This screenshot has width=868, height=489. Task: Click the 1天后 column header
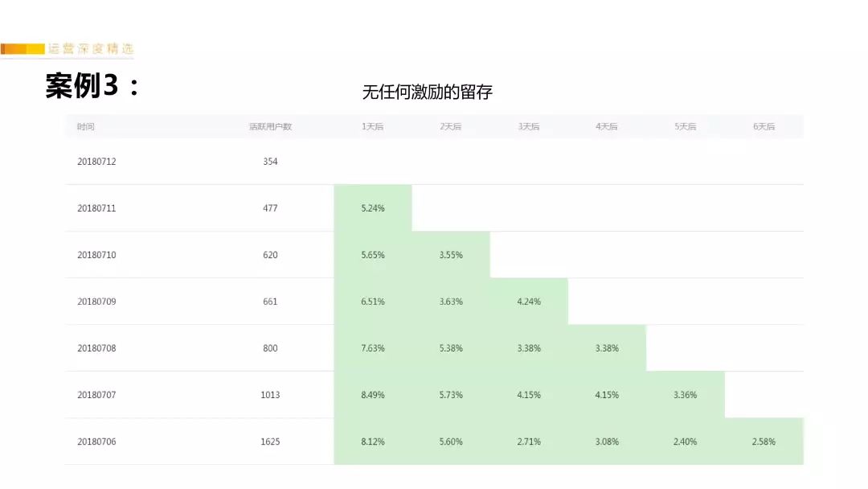pos(373,127)
